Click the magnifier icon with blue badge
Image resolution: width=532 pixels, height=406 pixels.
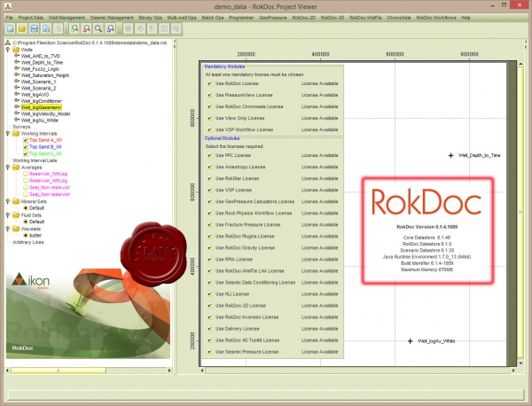(110, 29)
